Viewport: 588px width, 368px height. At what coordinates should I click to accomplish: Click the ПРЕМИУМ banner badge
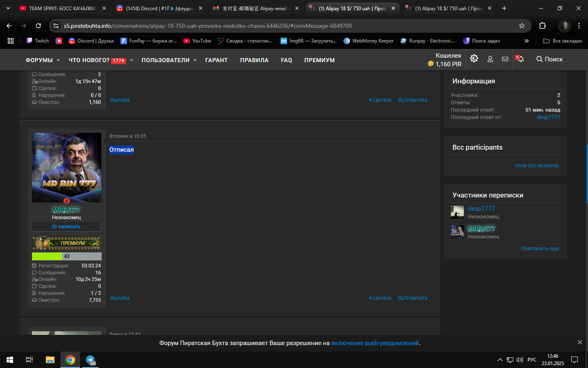[x=67, y=243]
